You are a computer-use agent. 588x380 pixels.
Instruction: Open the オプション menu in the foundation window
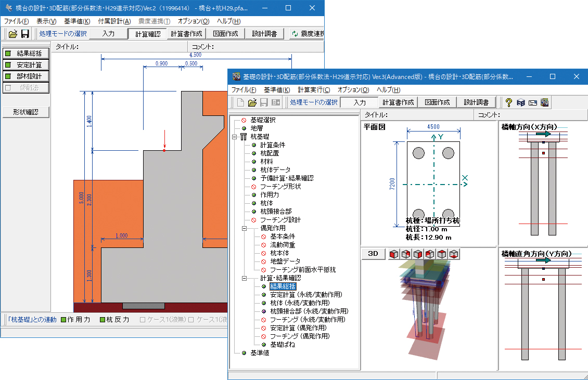point(353,90)
